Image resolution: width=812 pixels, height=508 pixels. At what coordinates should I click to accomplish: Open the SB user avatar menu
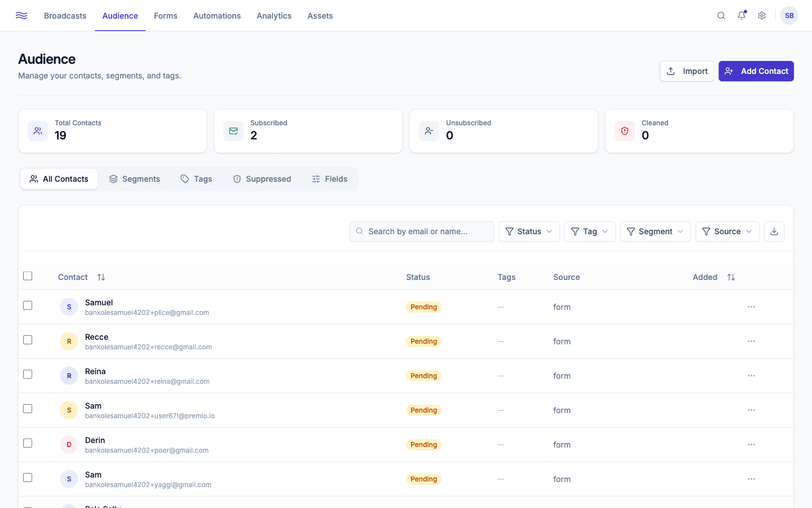pos(789,16)
